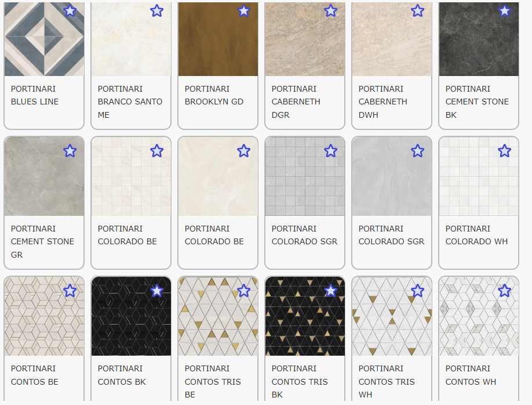Click the star on Cement Stone BK
Screen dimensions: 532x405
pos(504,11)
